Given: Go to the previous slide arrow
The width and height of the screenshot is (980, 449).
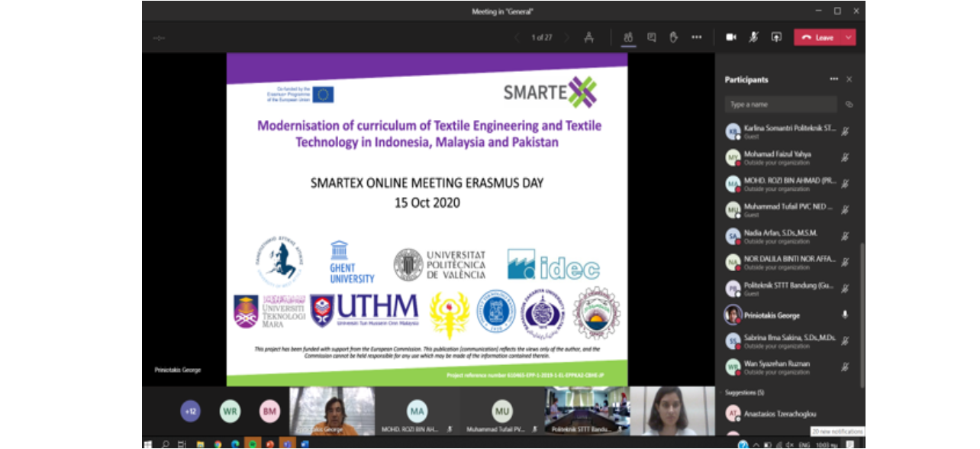Looking at the screenshot, I should 517,37.
